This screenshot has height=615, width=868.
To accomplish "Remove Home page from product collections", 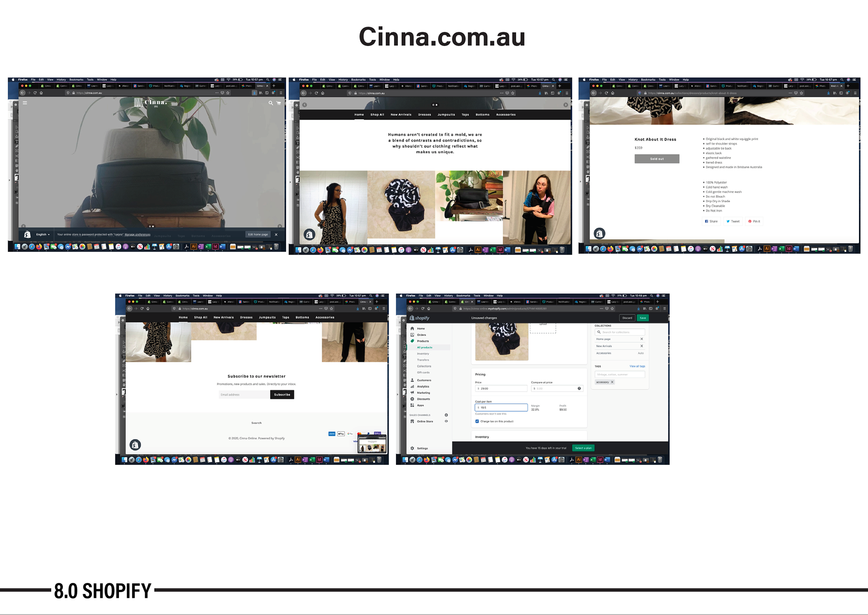I will [642, 339].
